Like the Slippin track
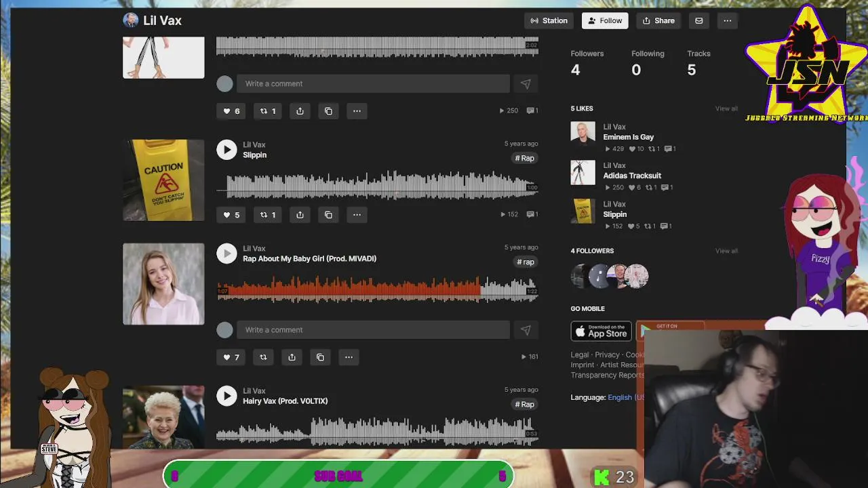The image size is (868, 488). [231, 215]
